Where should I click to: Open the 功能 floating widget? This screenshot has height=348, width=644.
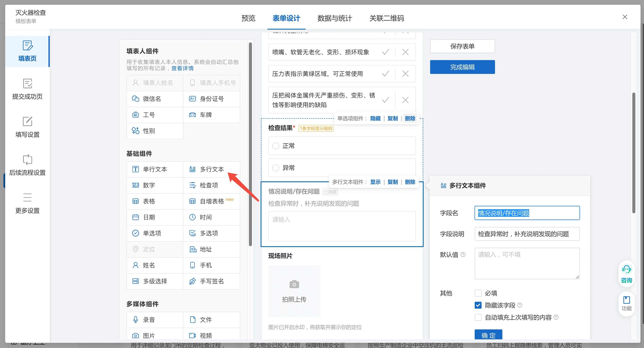(626, 303)
